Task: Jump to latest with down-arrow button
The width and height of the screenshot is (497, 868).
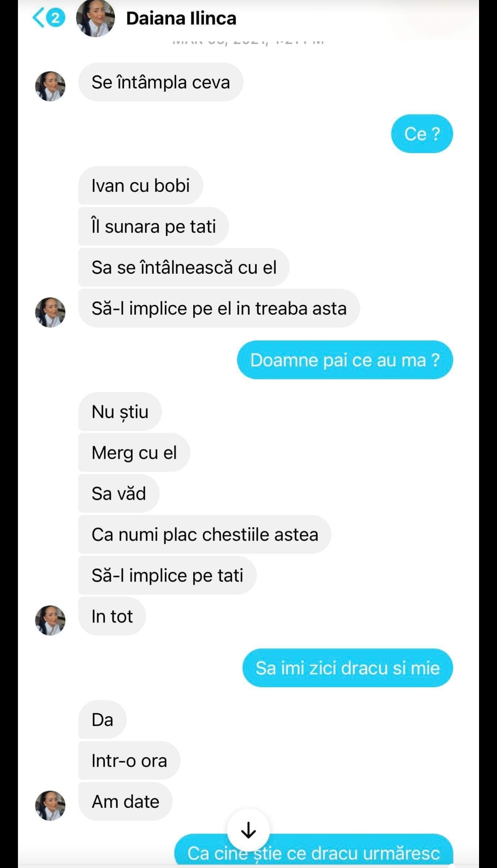Action: click(x=248, y=830)
